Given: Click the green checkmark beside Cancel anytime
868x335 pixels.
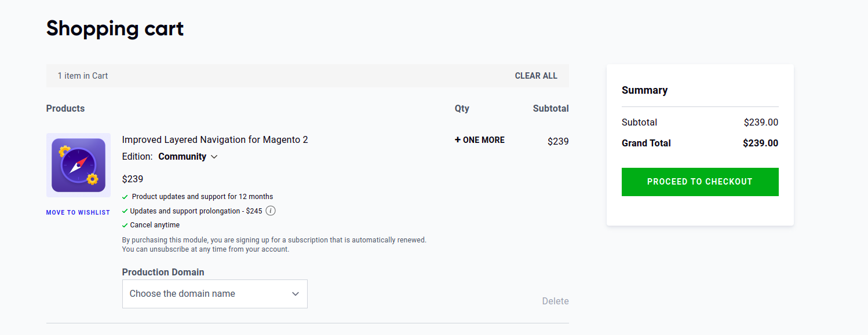Looking at the screenshot, I should 125,225.
